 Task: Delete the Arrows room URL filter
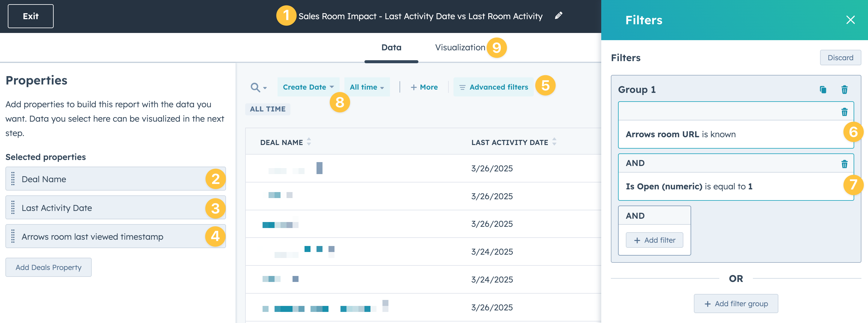(844, 112)
